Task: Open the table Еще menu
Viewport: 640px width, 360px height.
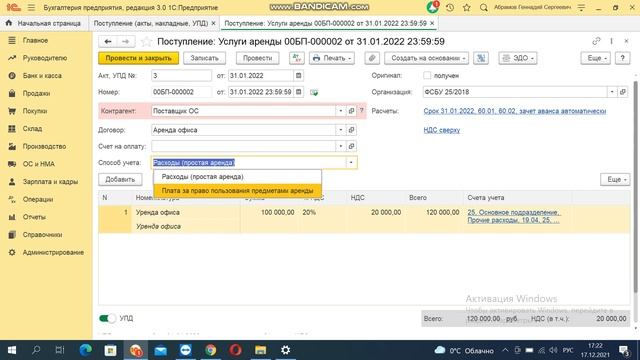Action: (x=615, y=179)
